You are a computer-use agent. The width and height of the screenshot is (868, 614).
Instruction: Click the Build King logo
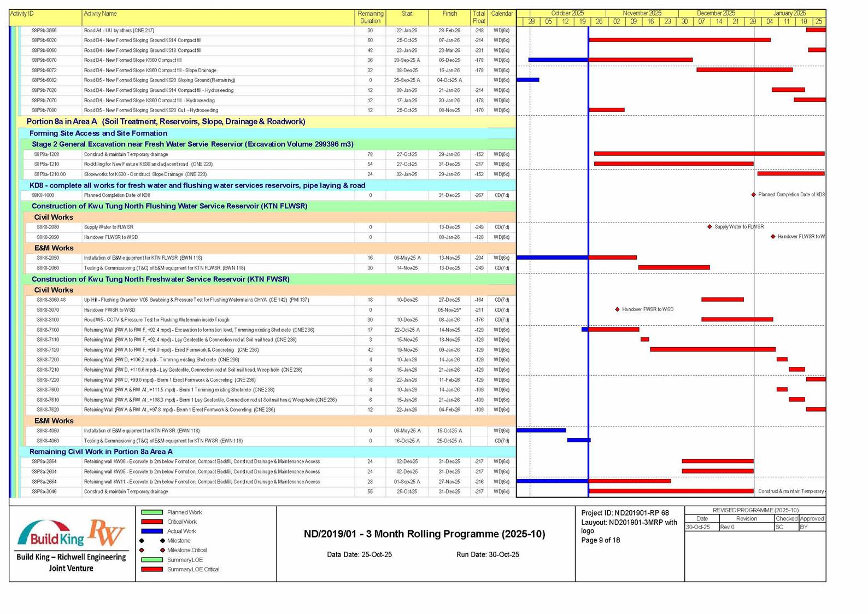pos(51,535)
